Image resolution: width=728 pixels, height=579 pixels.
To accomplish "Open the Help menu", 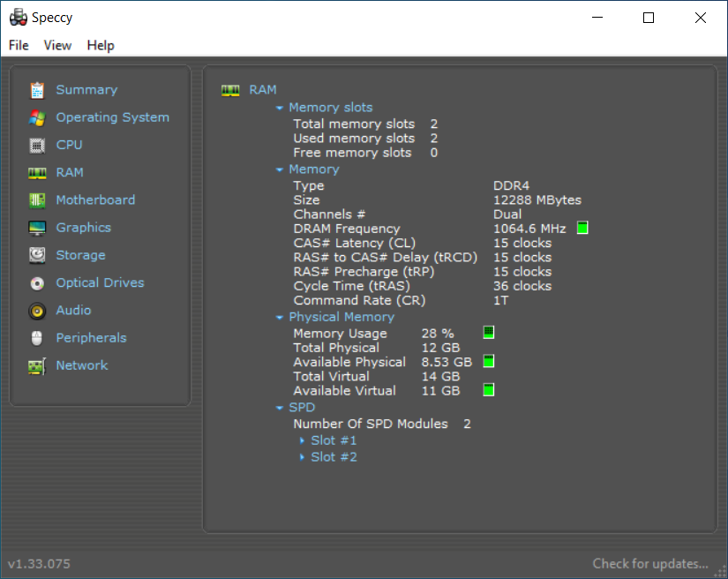I will (x=101, y=46).
